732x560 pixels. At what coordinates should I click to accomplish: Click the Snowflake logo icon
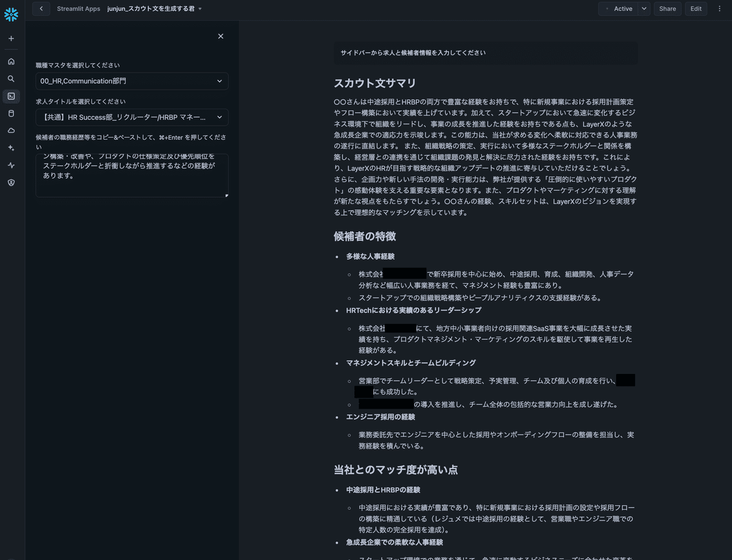(11, 15)
